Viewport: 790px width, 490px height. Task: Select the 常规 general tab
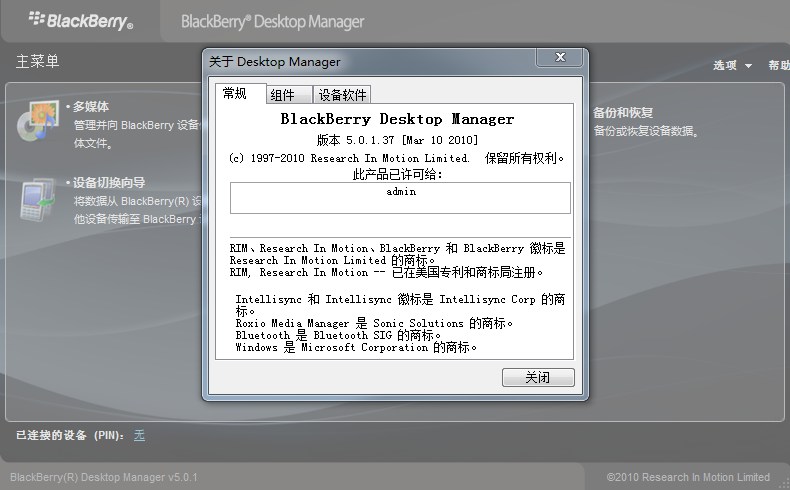tap(235, 94)
